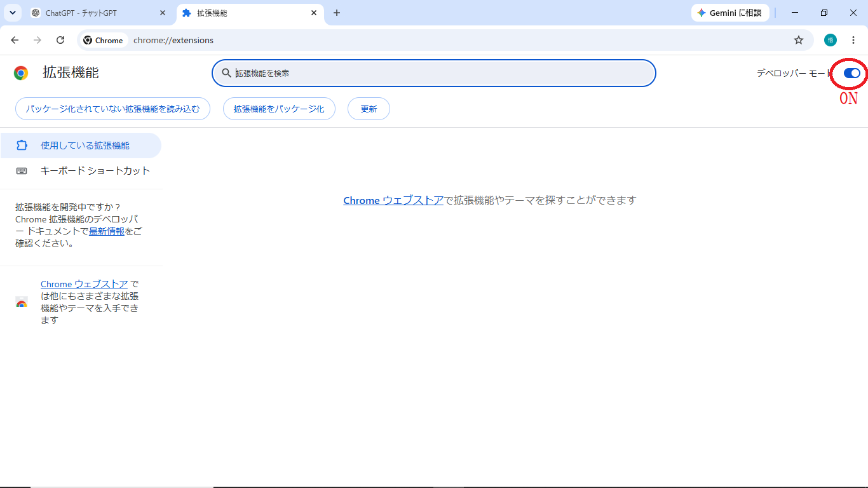Click the keyboard icon beside キーボード ショートカット
This screenshot has width=868, height=488.
[x=22, y=171]
